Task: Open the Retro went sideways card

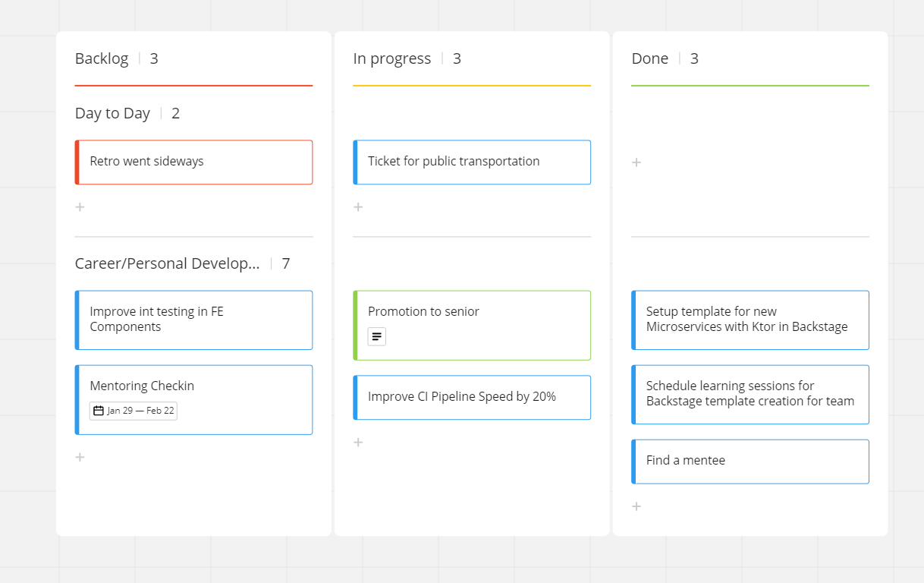Action: (x=193, y=162)
